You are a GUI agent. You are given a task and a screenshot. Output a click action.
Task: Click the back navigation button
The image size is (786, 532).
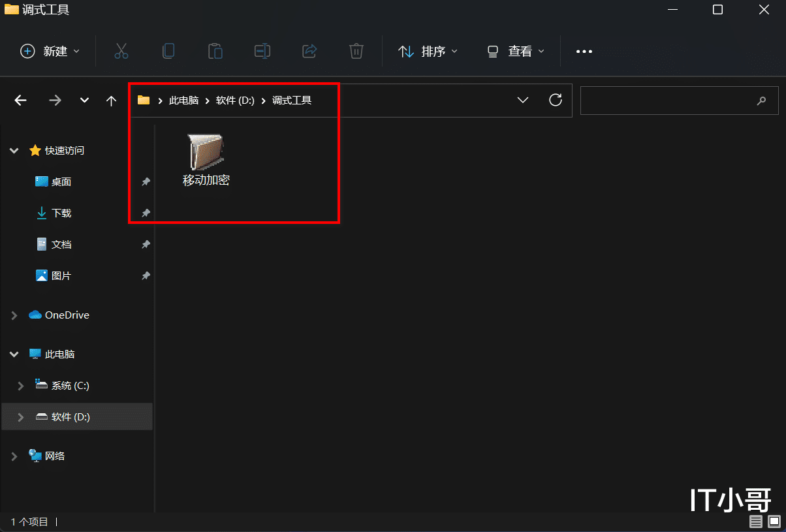click(x=20, y=100)
